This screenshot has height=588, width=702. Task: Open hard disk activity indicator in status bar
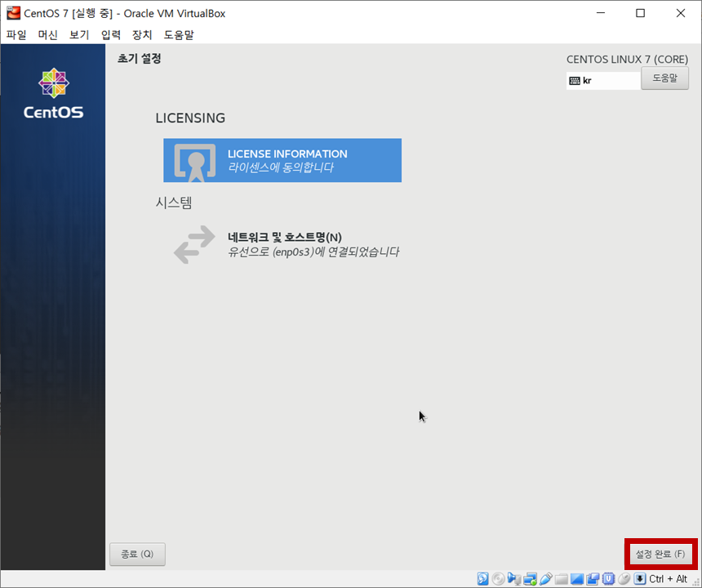pos(482,578)
